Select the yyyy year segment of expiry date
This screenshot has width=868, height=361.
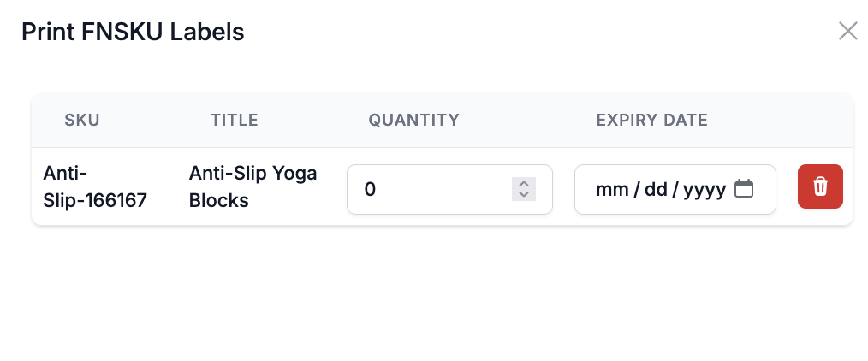coord(705,190)
